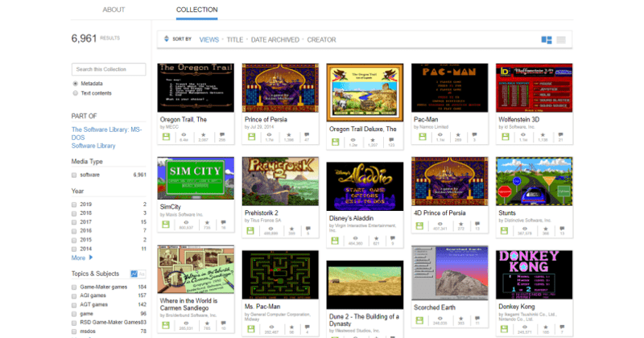Screen dimensions: 644x338
Task: Click favorites star on Oregon Trail card
Action: (x=204, y=134)
